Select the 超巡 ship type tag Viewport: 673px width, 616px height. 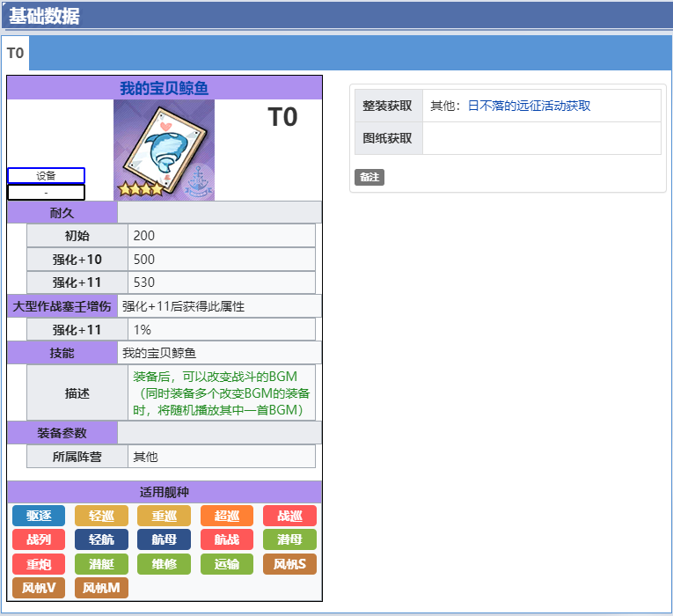click(x=227, y=516)
